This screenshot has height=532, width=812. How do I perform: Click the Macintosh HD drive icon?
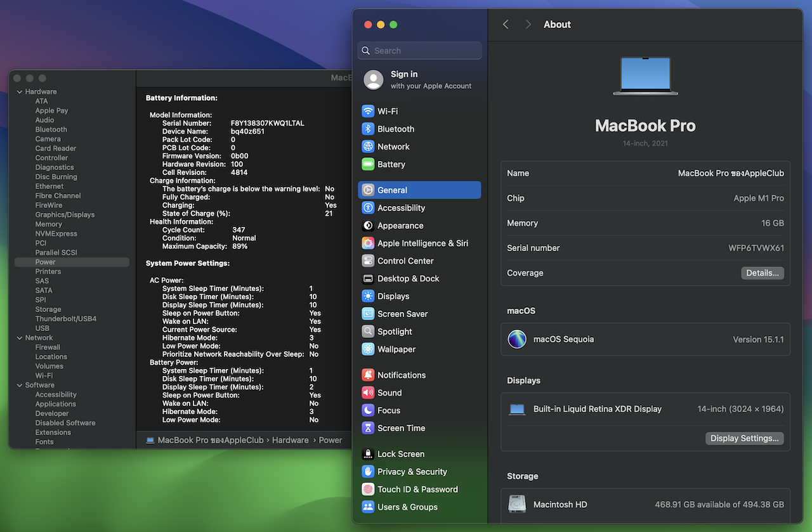pos(517,504)
